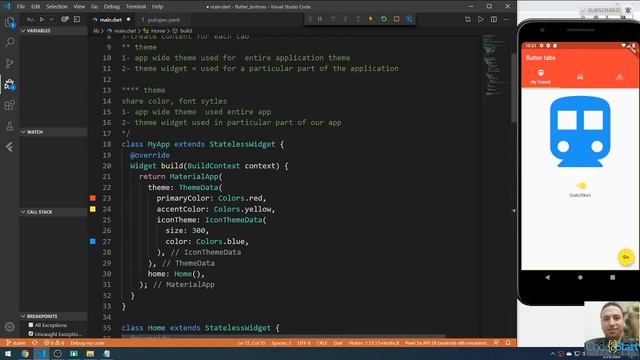Open the Edit menu
Screen dimensions: 640x360
tap(36, 7)
